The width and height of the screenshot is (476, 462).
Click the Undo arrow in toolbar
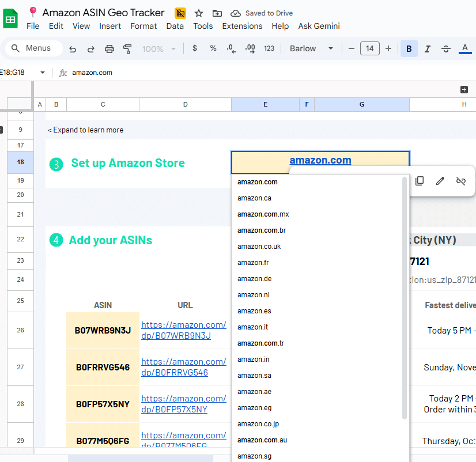pos(73,49)
